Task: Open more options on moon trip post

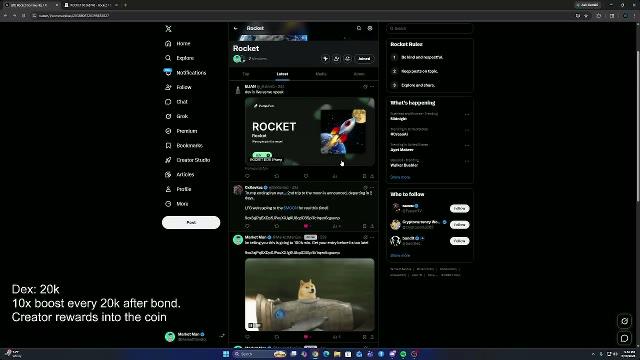Action: (x=372, y=188)
